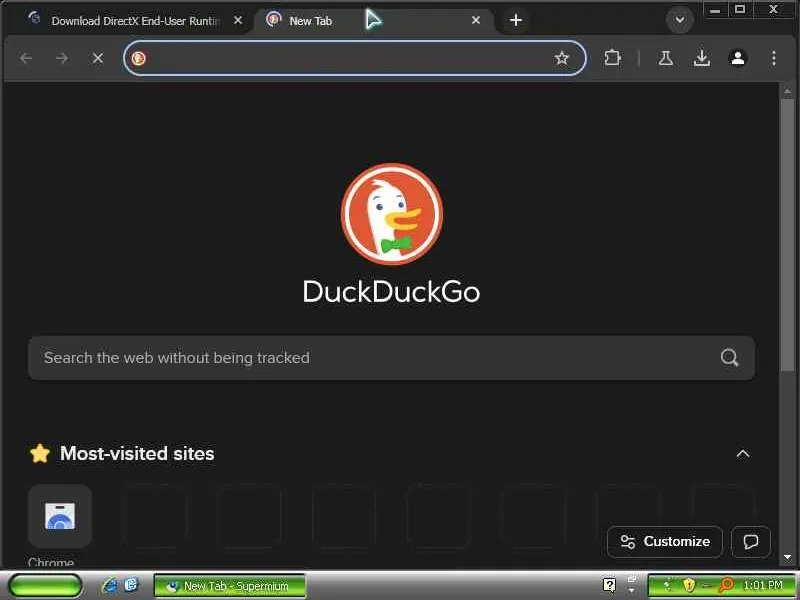Click the DuckDuckGo duck logo
This screenshot has height=600, width=800.
(392, 214)
